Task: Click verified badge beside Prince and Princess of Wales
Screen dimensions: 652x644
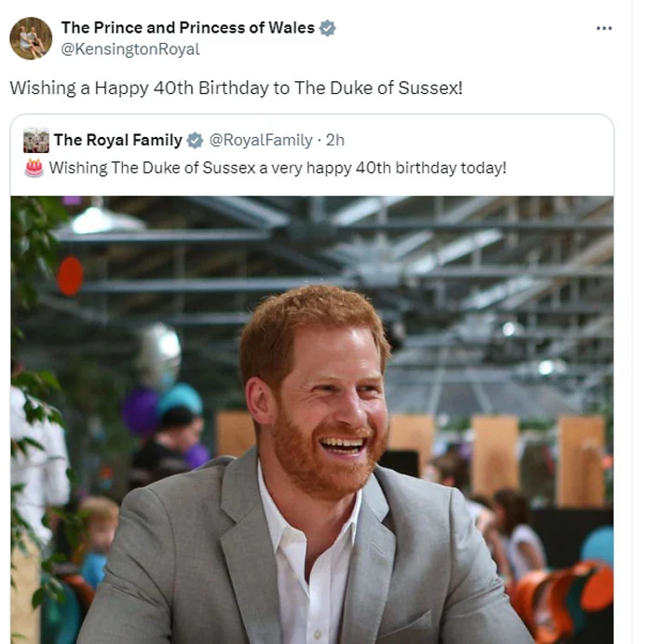Action: tap(327, 28)
